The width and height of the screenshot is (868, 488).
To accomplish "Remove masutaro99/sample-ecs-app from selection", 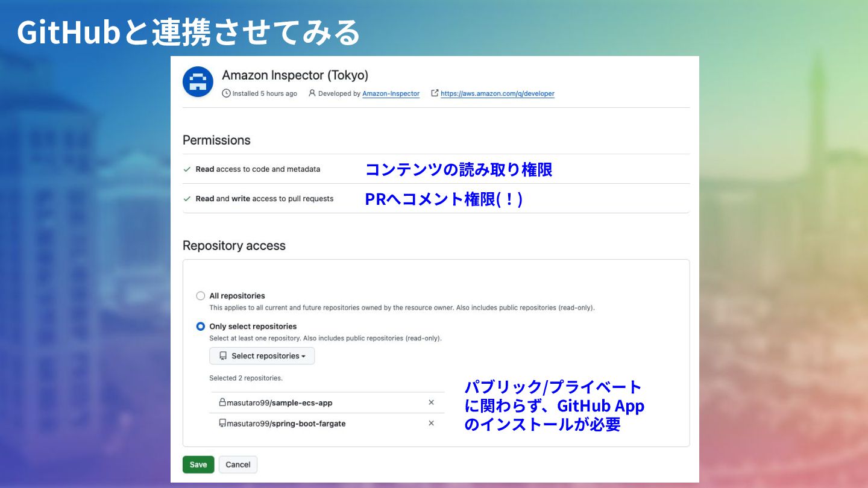I will coord(431,402).
